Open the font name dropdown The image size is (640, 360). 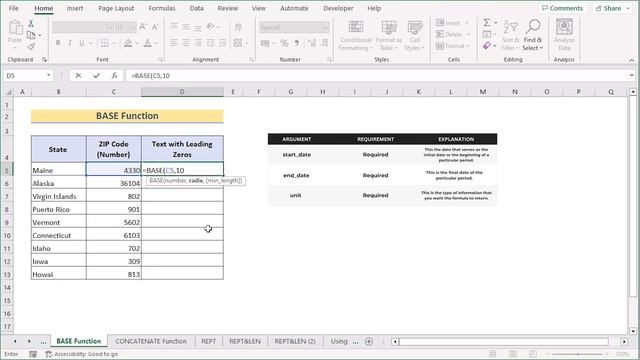click(110, 27)
